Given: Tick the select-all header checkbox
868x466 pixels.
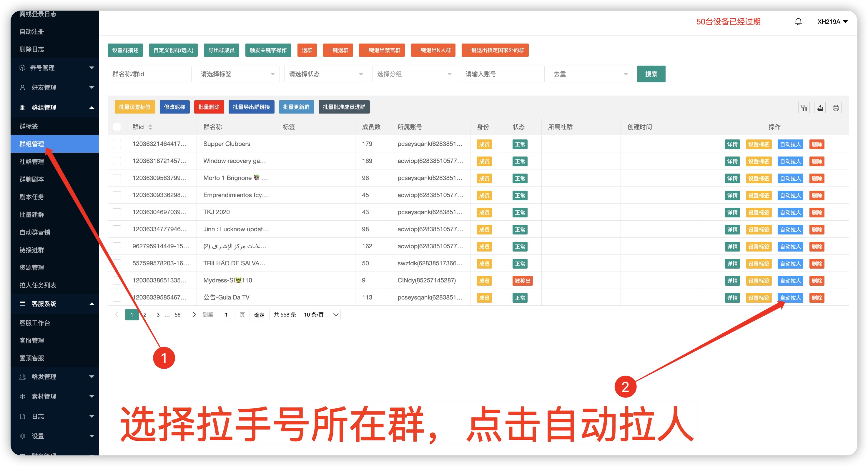Looking at the screenshot, I should coord(117,127).
